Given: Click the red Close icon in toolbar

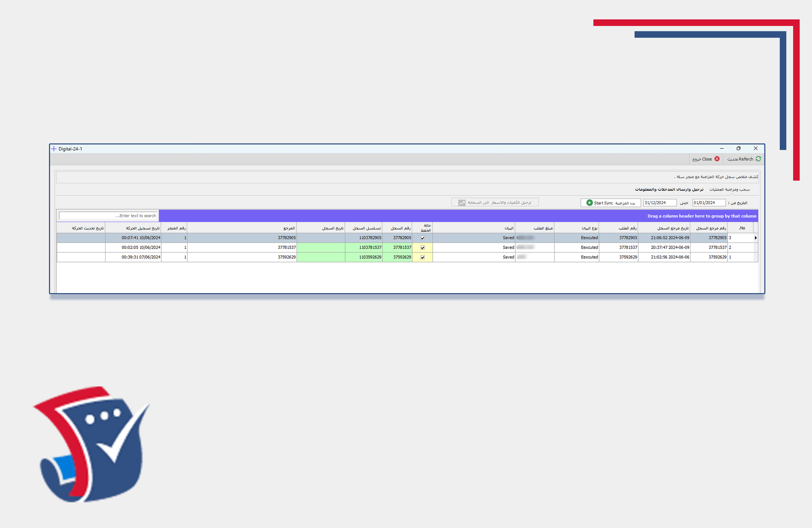Looking at the screenshot, I should (x=717, y=159).
